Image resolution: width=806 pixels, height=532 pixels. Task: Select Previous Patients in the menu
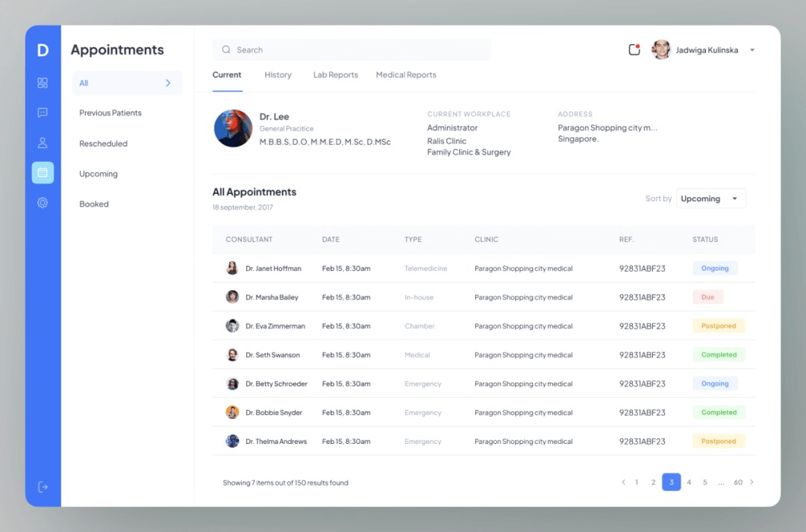coord(110,113)
